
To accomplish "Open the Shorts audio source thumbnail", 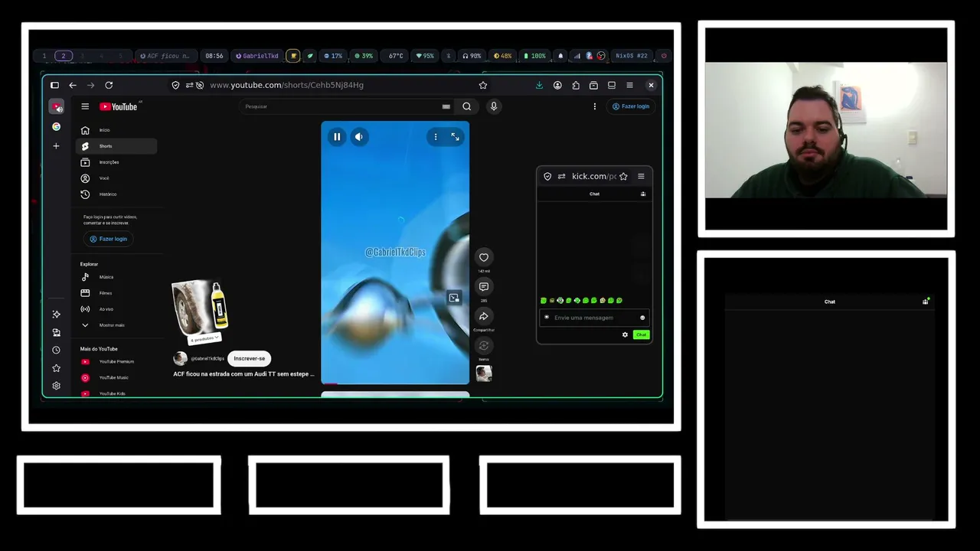I will click(x=484, y=373).
